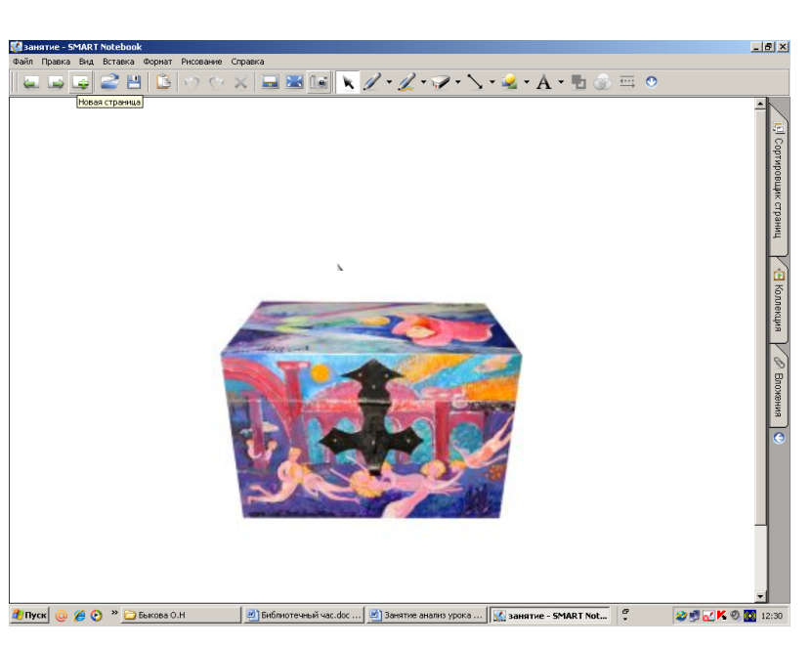Launch Windows Media Player from Quick Launch
The height and width of the screenshot is (648, 812).
(x=97, y=615)
